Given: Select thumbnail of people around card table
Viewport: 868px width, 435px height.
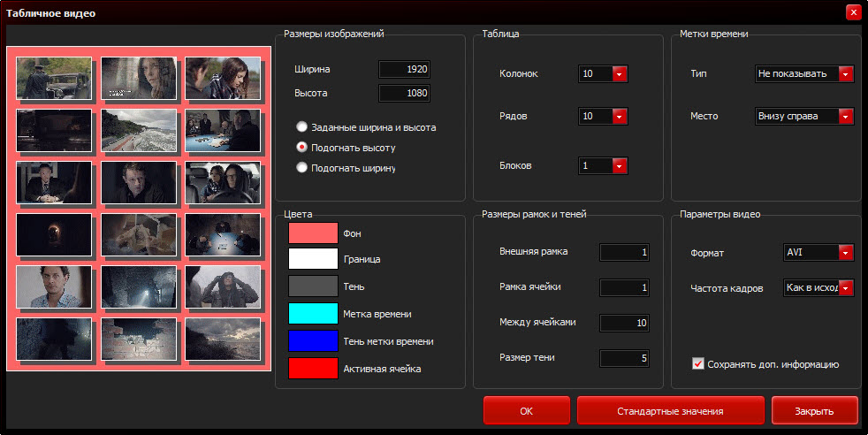Looking at the screenshot, I should [x=223, y=130].
